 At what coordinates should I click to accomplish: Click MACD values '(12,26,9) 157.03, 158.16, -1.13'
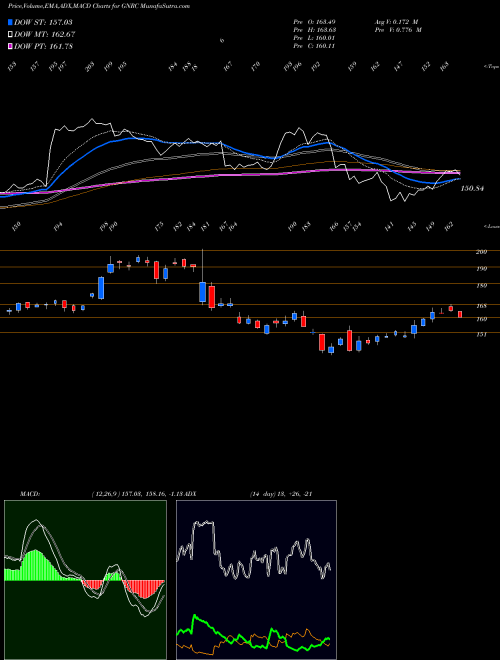click(x=138, y=493)
